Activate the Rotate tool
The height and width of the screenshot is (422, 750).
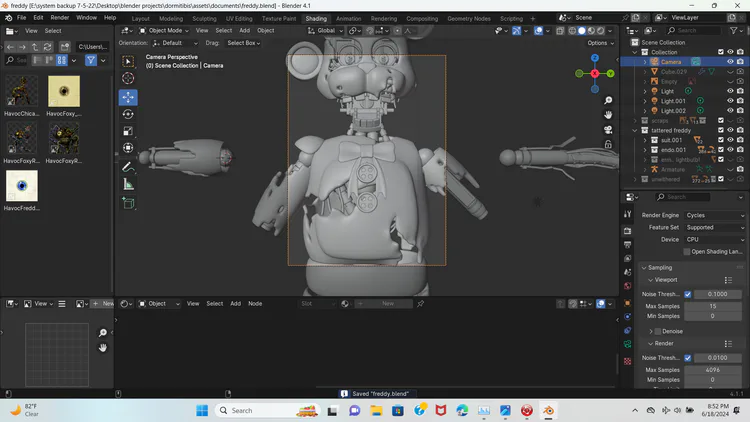pos(128,114)
